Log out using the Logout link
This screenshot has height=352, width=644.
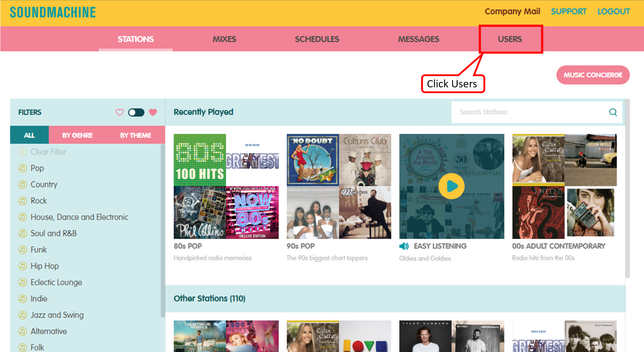pyautogui.click(x=614, y=12)
